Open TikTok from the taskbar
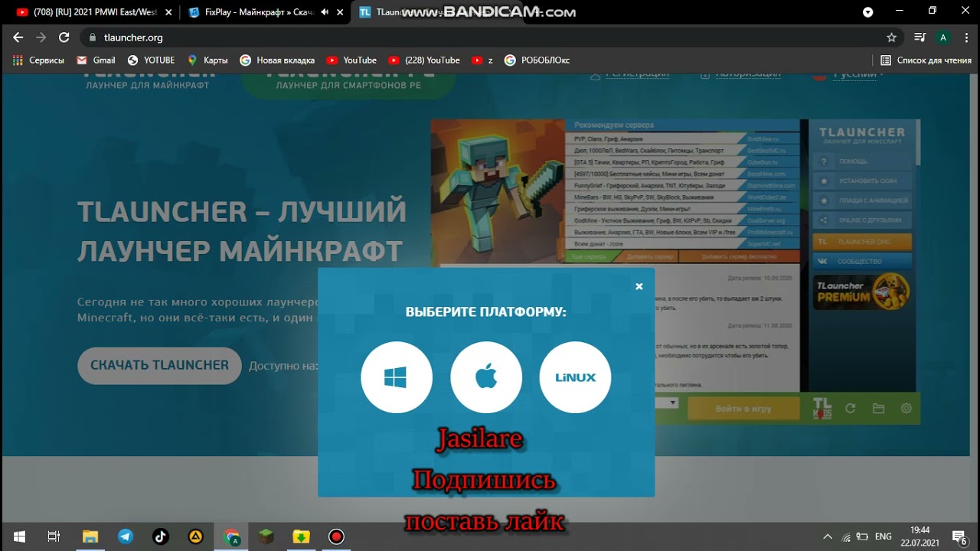Viewport: 980px width, 551px height. tap(161, 536)
